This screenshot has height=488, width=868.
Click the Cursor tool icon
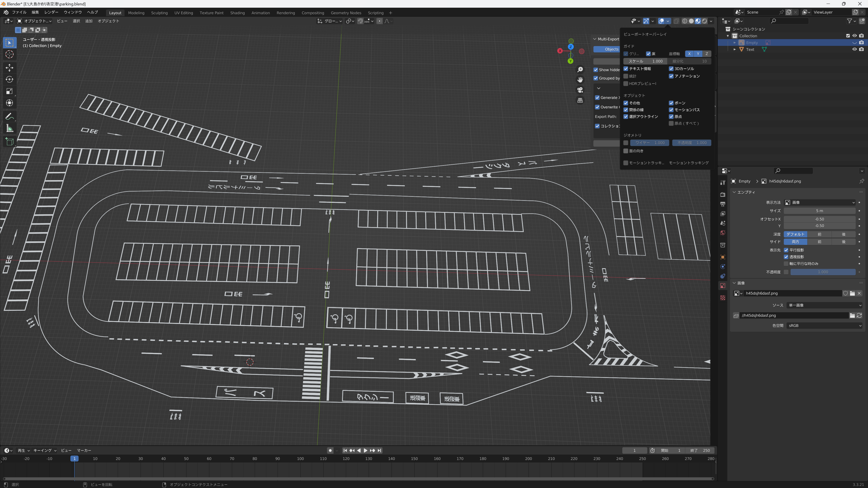(9, 54)
